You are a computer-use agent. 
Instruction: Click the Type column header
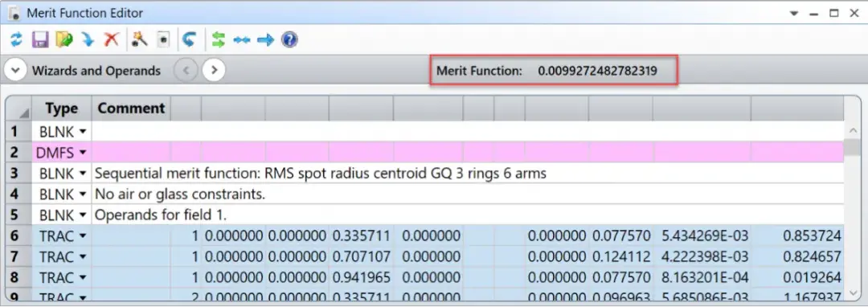point(61,108)
